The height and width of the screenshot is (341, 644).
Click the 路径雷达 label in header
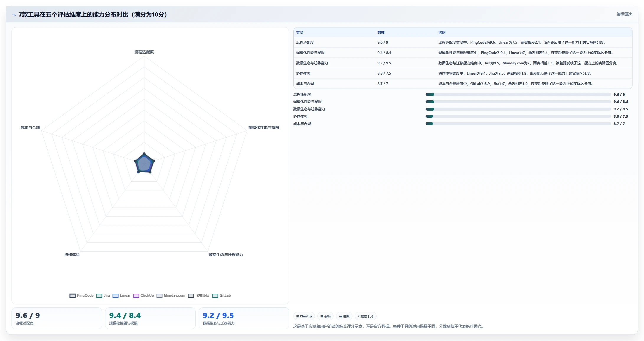pos(624,14)
